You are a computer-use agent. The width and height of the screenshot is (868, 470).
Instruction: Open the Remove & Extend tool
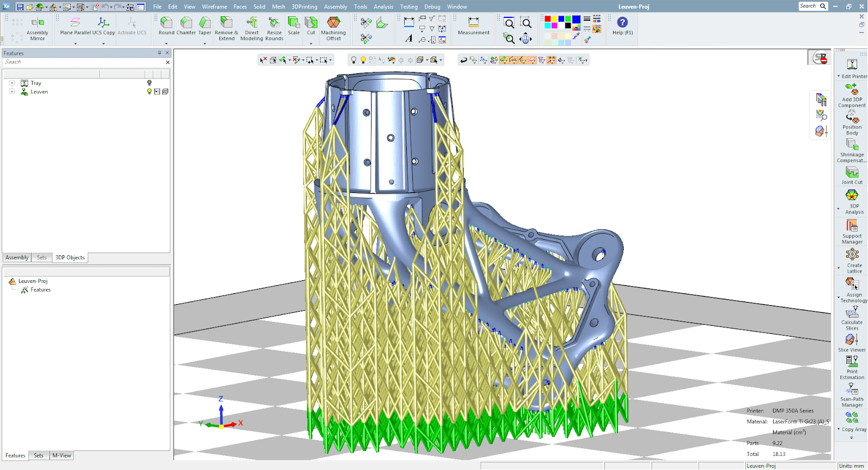tap(226, 29)
